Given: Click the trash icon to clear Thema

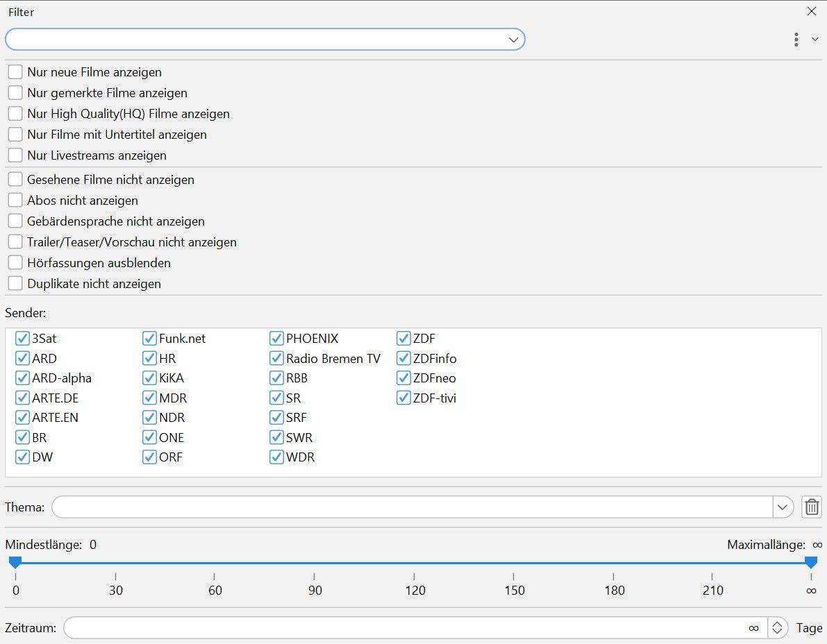Looking at the screenshot, I should pyautogui.click(x=812, y=507).
